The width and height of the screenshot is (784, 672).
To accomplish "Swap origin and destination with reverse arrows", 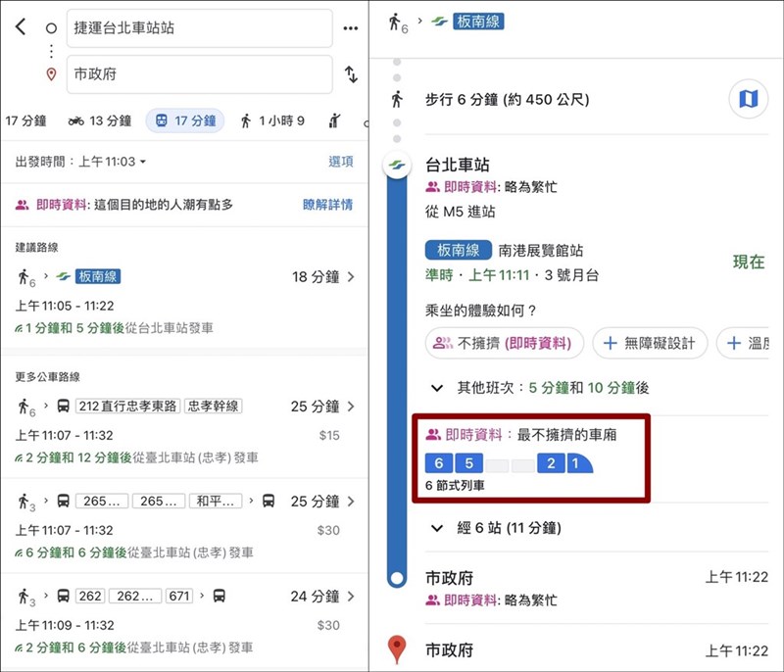I will pos(350,74).
